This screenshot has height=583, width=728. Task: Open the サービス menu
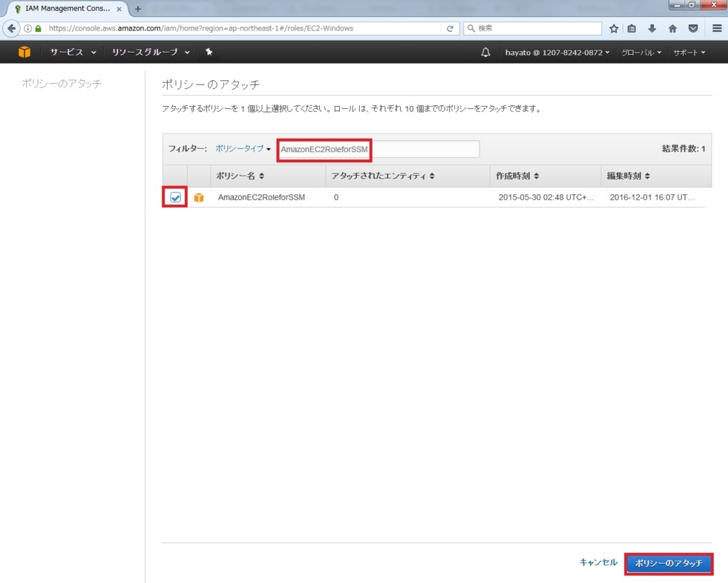pyautogui.click(x=73, y=52)
